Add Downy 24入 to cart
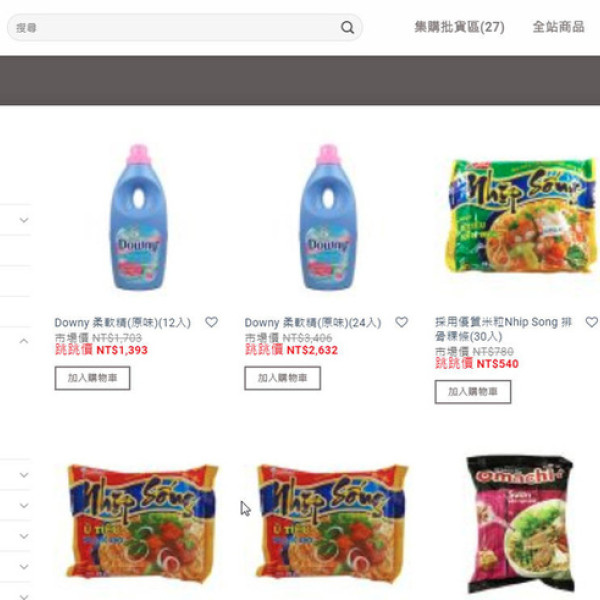The image size is (600, 600). tap(282, 378)
